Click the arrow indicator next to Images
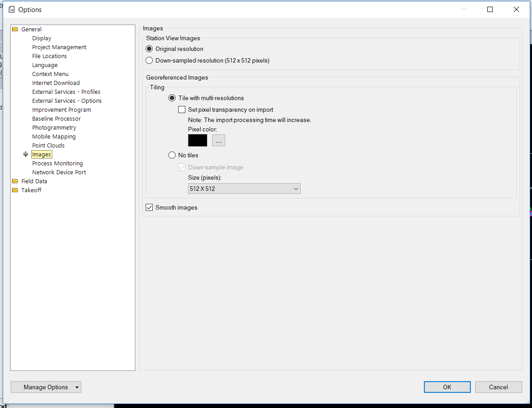The image size is (532, 408). tap(26, 154)
